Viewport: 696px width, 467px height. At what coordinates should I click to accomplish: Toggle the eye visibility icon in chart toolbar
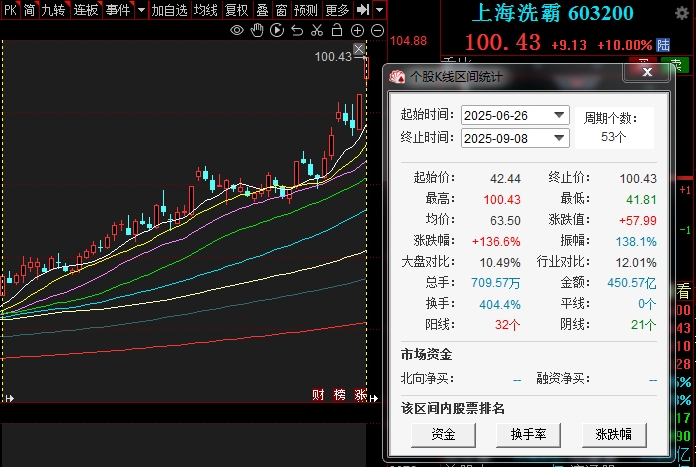click(x=237, y=31)
